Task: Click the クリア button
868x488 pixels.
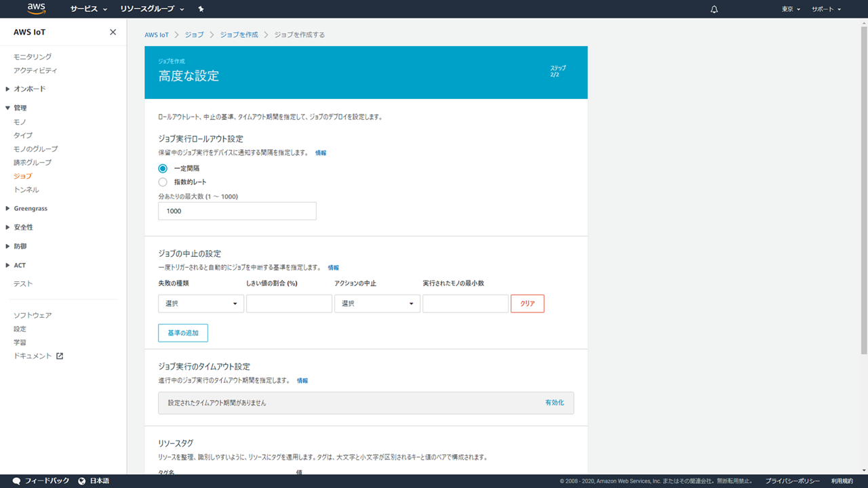Action: (527, 304)
